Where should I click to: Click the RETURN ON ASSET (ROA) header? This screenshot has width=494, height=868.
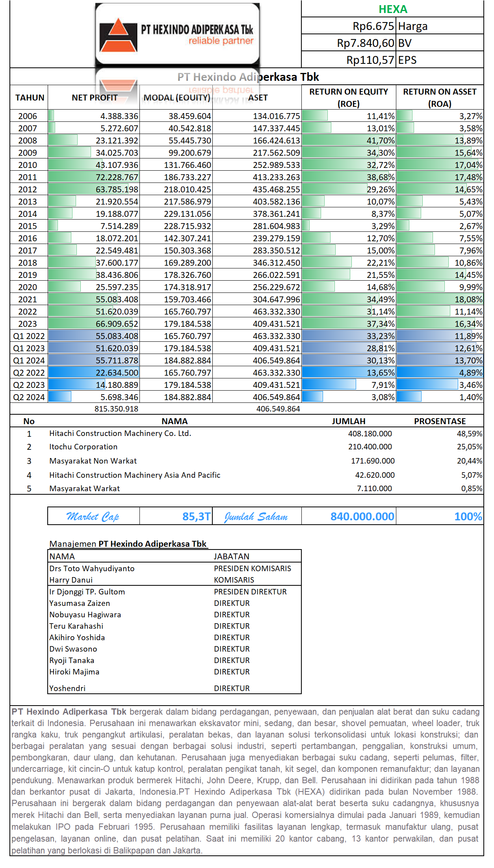coord(440,98)
